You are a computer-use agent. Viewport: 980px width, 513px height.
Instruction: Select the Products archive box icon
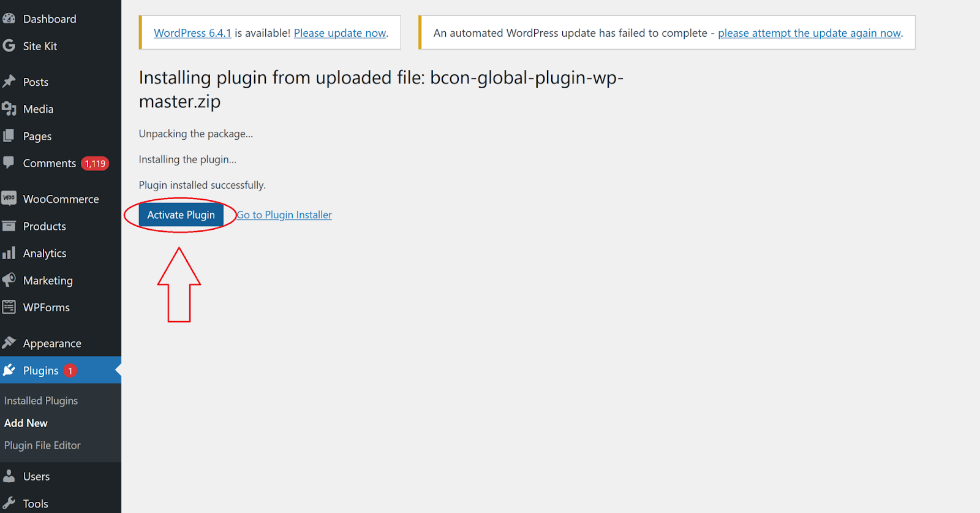click(9, 226)
